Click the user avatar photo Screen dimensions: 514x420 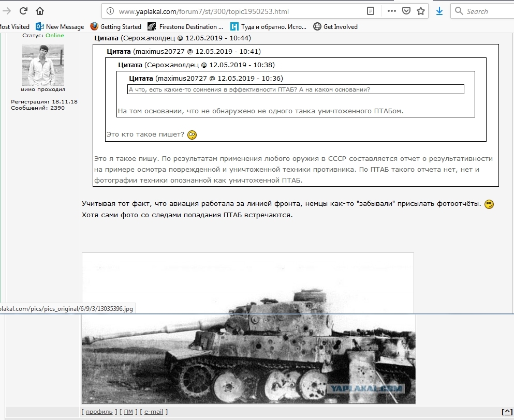pyautogui.click(x=43, y=65)
